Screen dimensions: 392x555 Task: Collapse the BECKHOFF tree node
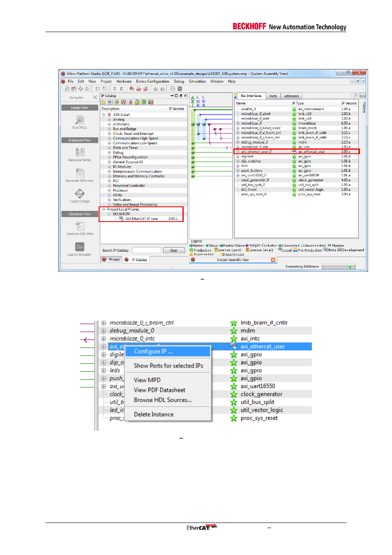pos(109,214)
